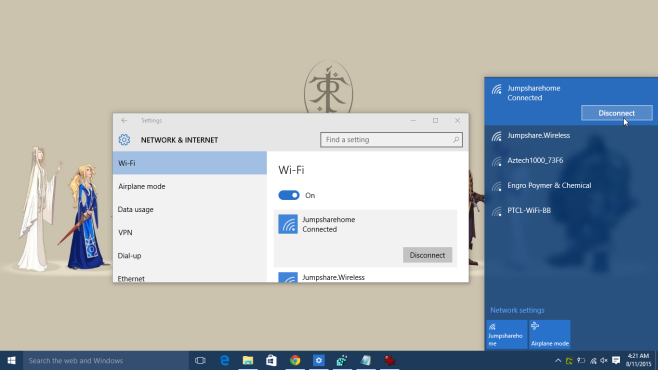Screen dimensions: 658x370
Task: Click the taskbar clock showing 4:21 AM
Action: coord(638,360)
